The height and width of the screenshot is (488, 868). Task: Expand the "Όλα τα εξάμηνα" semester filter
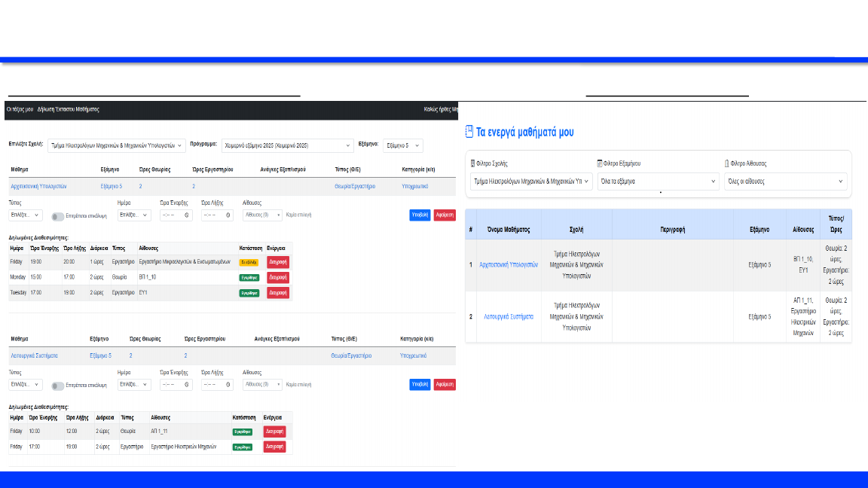pyautogui.click(x=658, y=181)
